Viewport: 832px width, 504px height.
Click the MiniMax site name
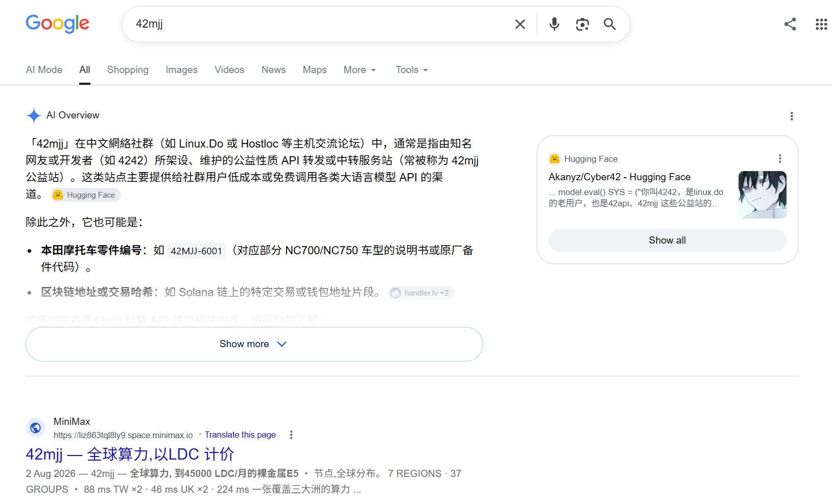point(72,421)
